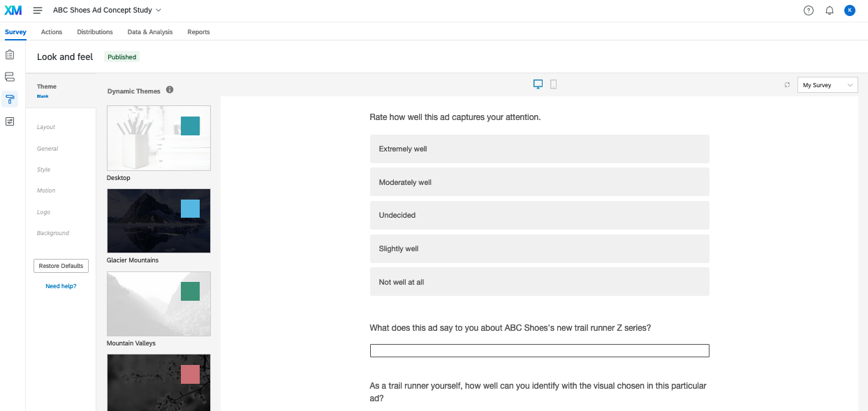Screen dimensions: 868x411
Task: Switch to the Distributions tab
Action: (x=95, y=32)
